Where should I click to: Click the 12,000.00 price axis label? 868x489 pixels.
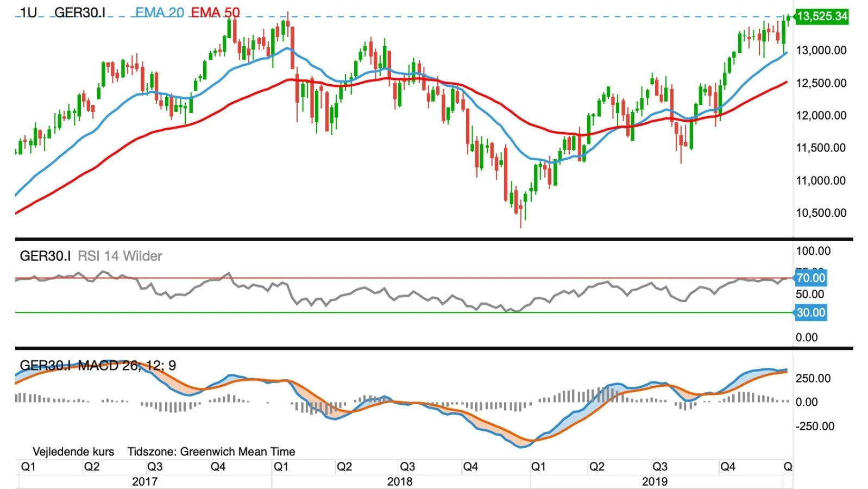point(821,115)
